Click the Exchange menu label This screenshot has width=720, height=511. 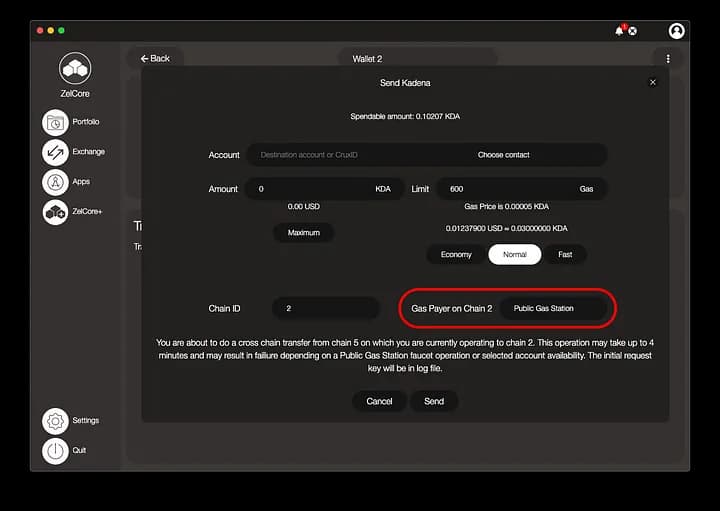(x=89, y=152)
